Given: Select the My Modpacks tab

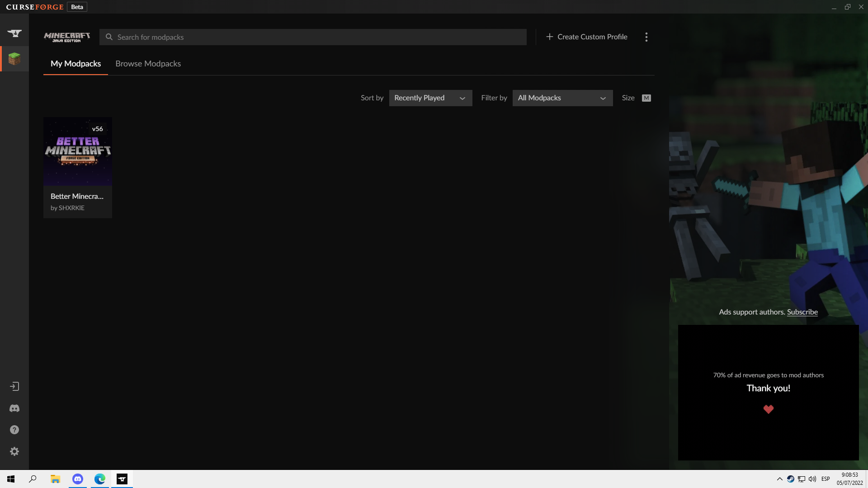Looking at the screenshot, I should pyautogui.click(x=75, y=64).
